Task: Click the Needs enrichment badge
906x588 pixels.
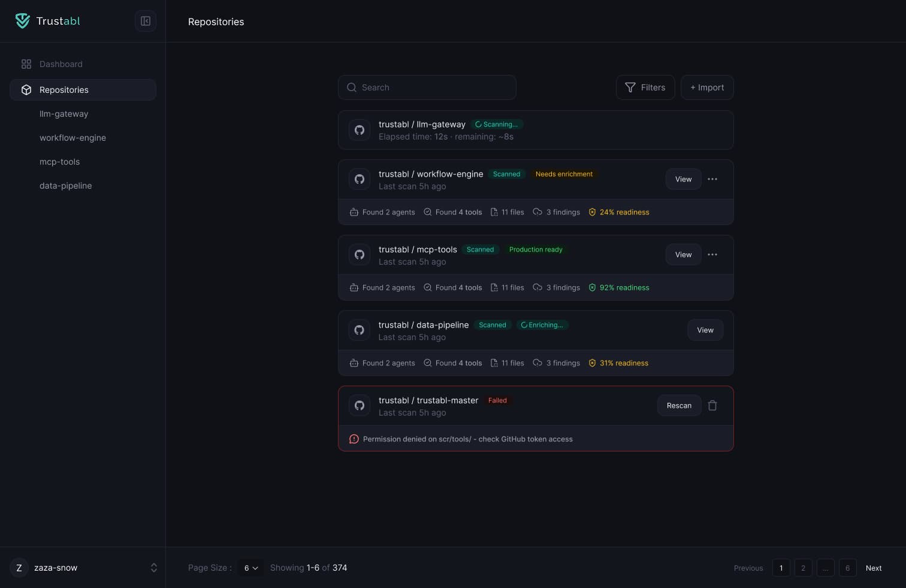Action: click(564, 174)
